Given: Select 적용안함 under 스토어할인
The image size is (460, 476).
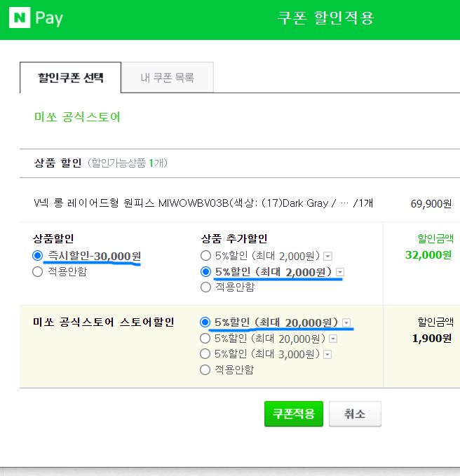Looking at the screenshot, I should pyautogui.click(x=205, y=369).
